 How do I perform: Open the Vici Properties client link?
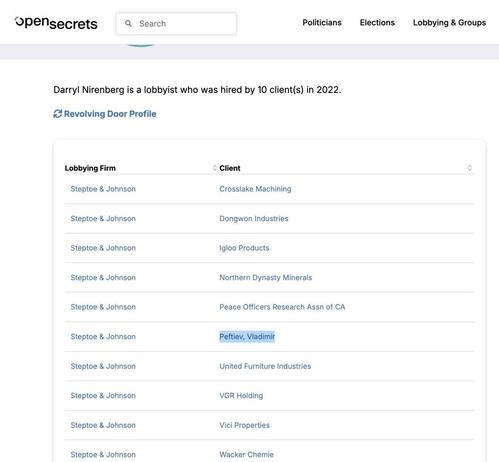point(244,425)
